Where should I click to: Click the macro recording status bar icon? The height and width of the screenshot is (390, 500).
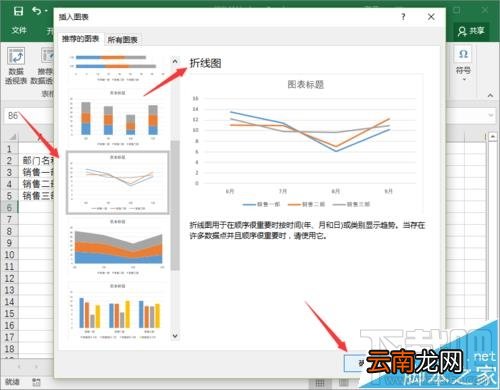click(36, 382)
